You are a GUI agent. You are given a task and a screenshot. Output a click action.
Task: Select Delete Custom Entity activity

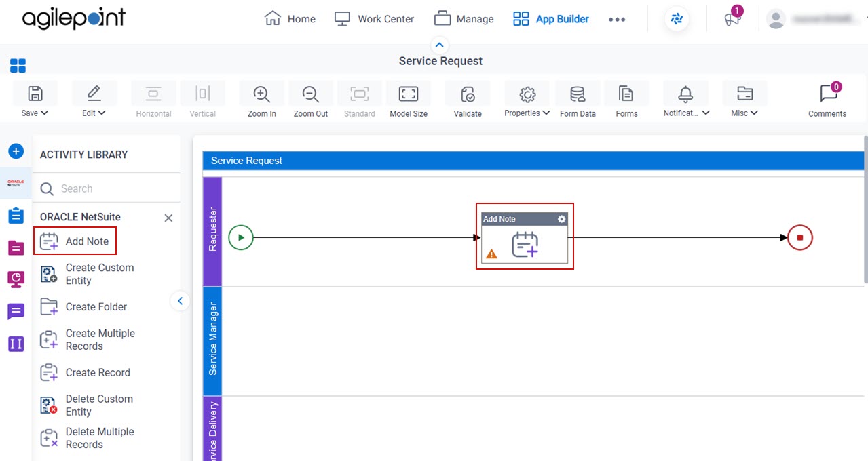pos(88,405)
